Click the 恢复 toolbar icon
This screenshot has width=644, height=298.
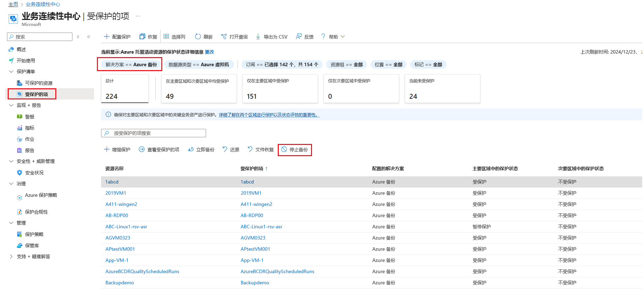(x=142, y=36)
